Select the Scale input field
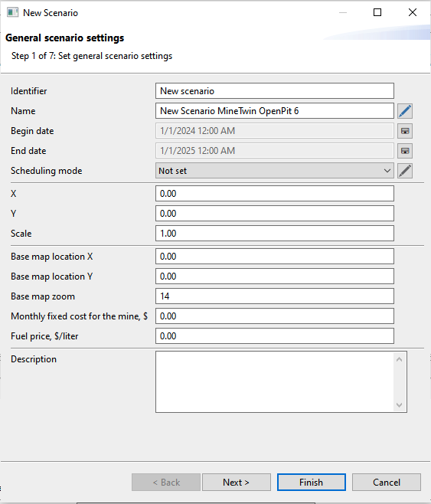Viewport: 431px width, 504px height. coord(275,234)
